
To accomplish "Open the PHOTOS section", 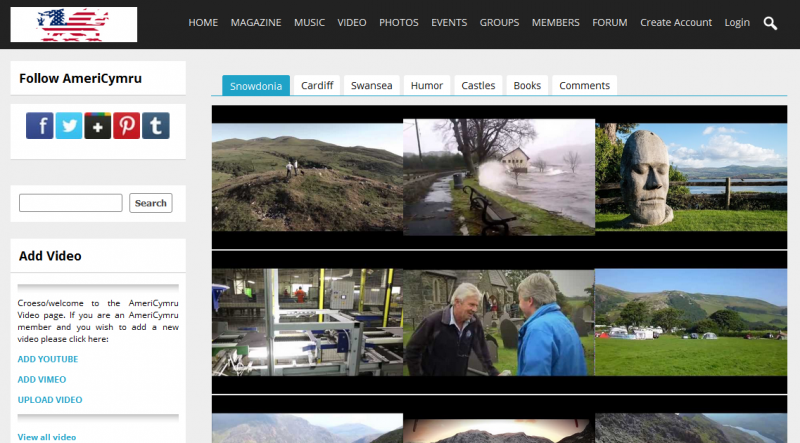I will [x=398, y=22].
